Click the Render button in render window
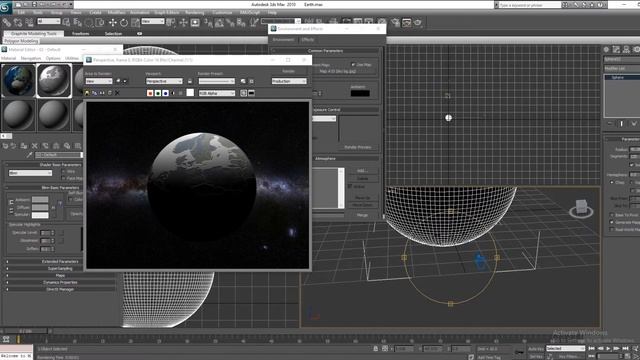 [x=289, y=71]
